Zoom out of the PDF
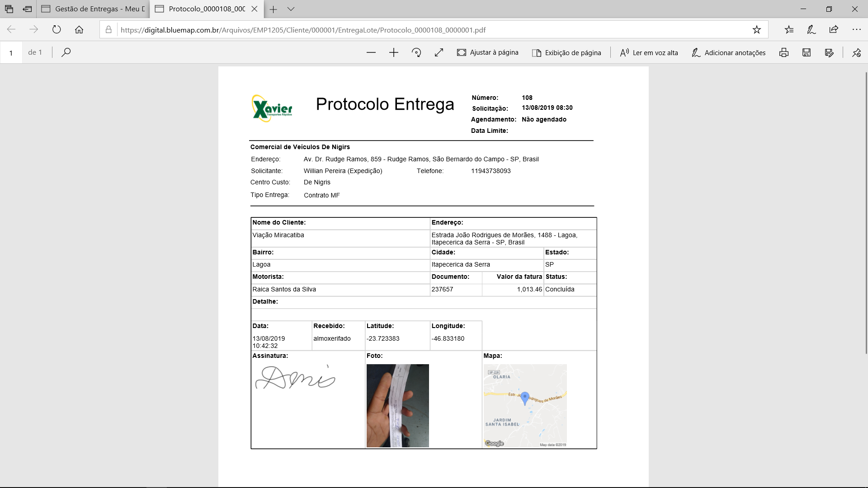The width and height of the screenshot is (868, 488). [371, 52]
